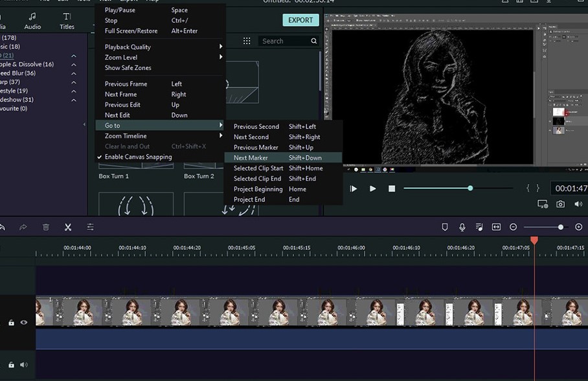Click zoom-to-fit timeline icon
Image resolution: width=588 pixels, height=381 pixels.
coord(496,227)
